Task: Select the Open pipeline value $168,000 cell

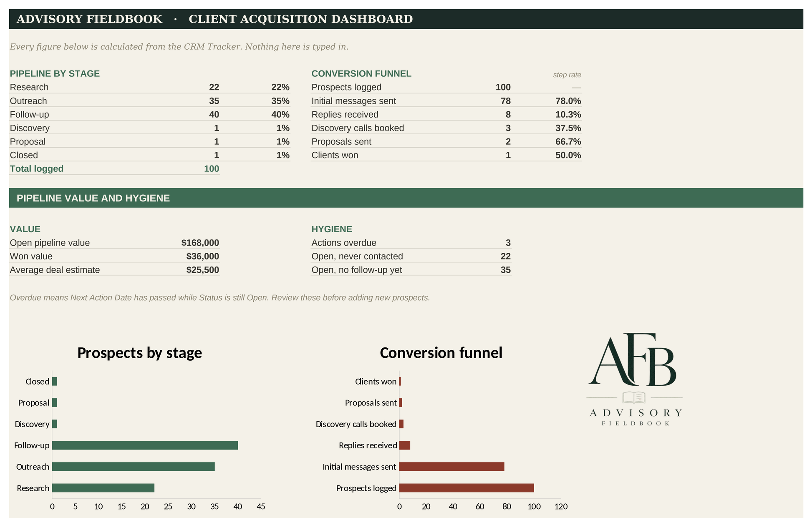Action: (200, 243)
